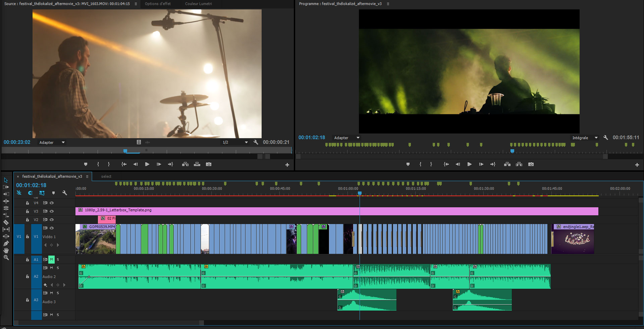Click the Export Frame camera icon in Program monitor
The height and width of the screenshot is (329, 644).
coord(531,164)
